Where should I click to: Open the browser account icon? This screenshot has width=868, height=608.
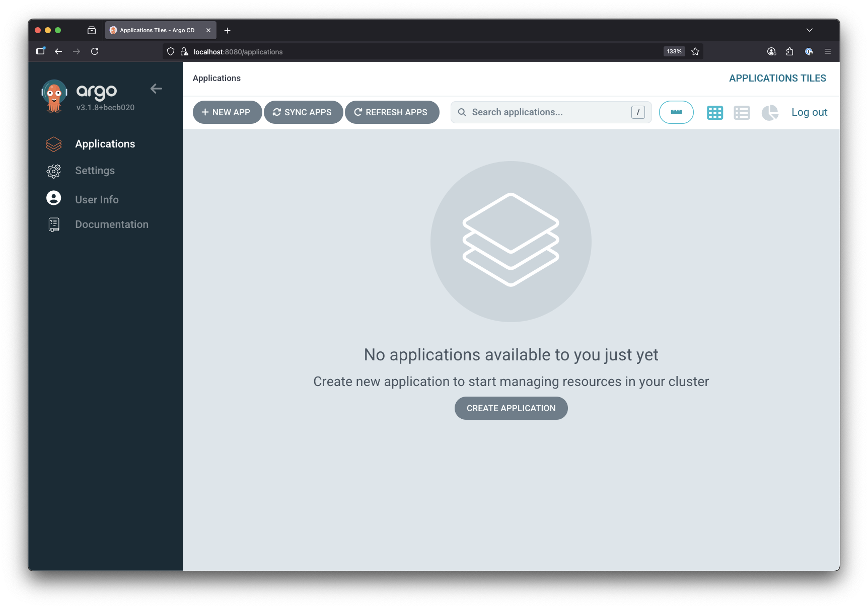click(x=771, y=51)
